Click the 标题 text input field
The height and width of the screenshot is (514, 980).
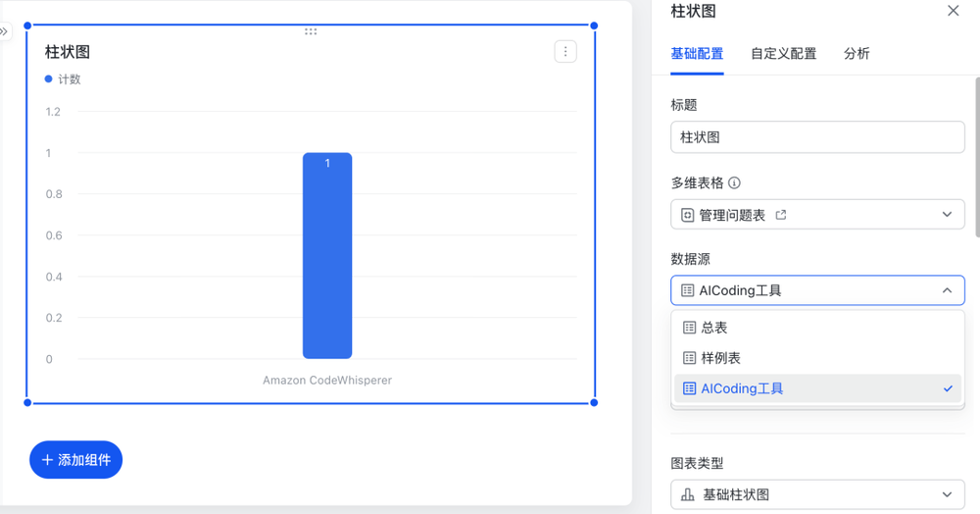[816, 137]
